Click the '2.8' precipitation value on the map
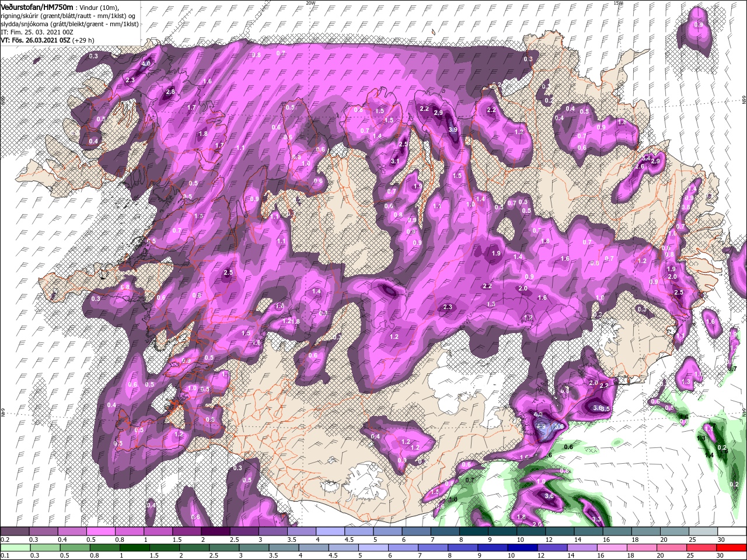 click(170, 92)
